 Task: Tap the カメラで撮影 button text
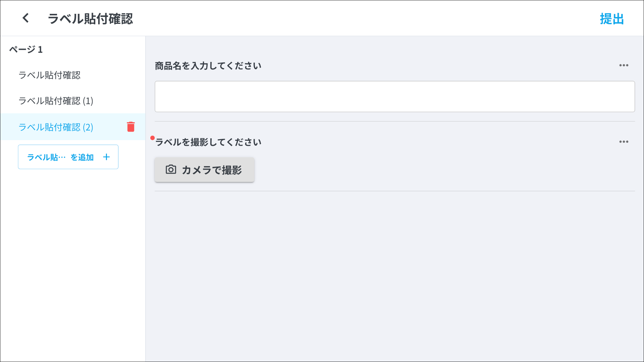click(212, 170)
